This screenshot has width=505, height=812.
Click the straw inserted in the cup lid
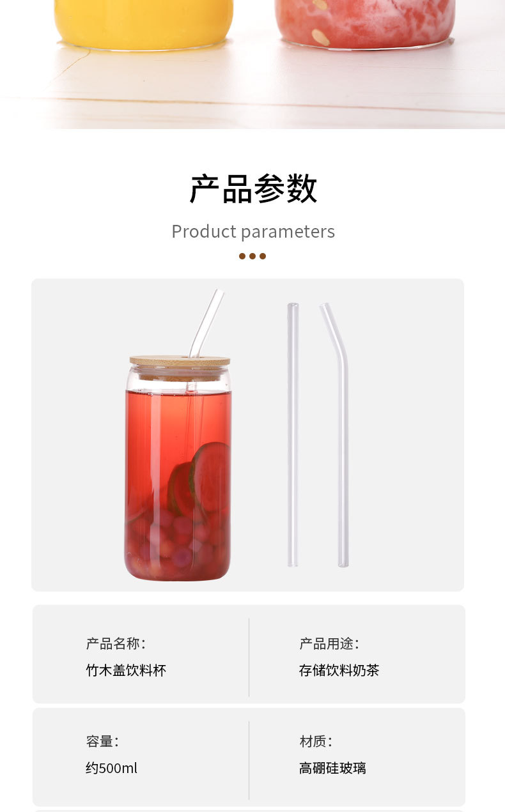coord(206,323)
